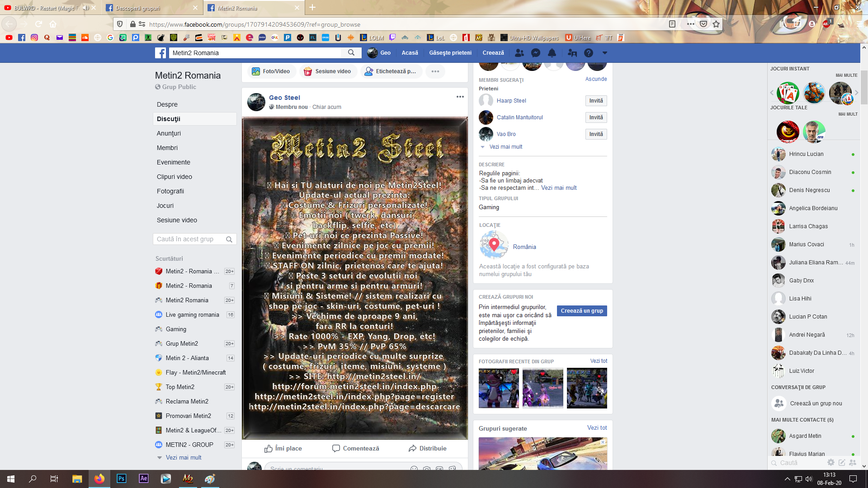Open the tracking protection shield in the address bar
Viewport: 868px width, 488px height.
click(x=120, y=24)
